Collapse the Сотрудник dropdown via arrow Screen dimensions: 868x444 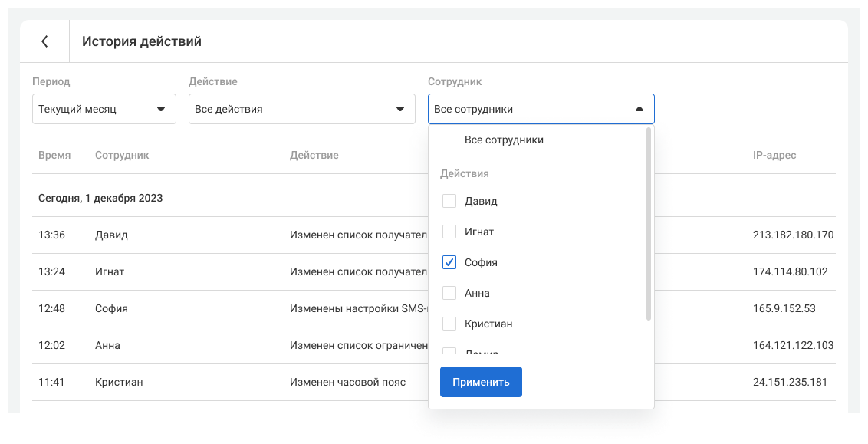click(x=639, y=109)
